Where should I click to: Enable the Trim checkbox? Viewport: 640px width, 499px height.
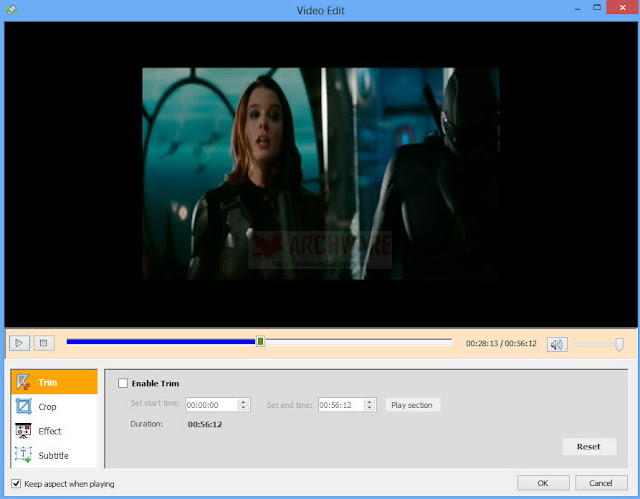123,383
